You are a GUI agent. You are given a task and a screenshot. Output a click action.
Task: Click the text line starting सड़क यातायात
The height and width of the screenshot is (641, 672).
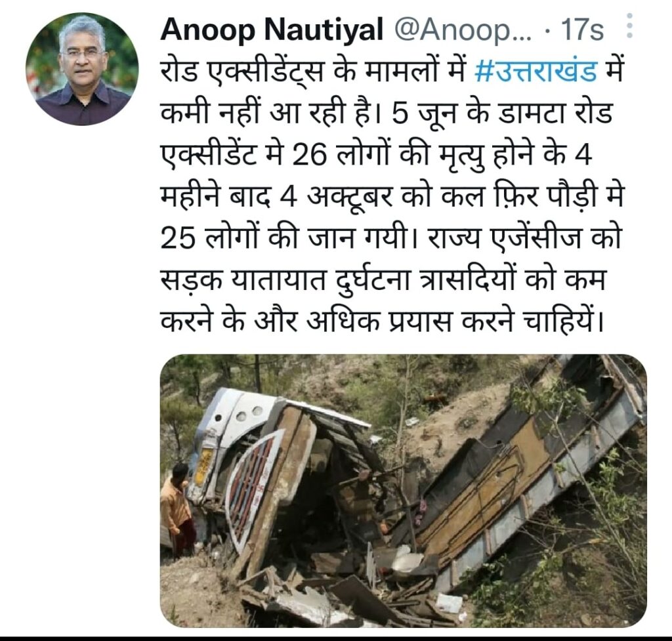click(383, 281)
